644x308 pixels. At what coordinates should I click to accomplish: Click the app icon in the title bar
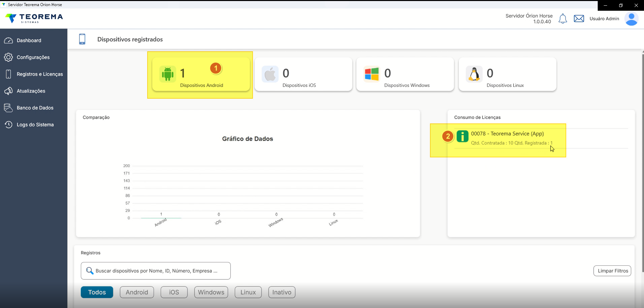click(x=4, y=5)
